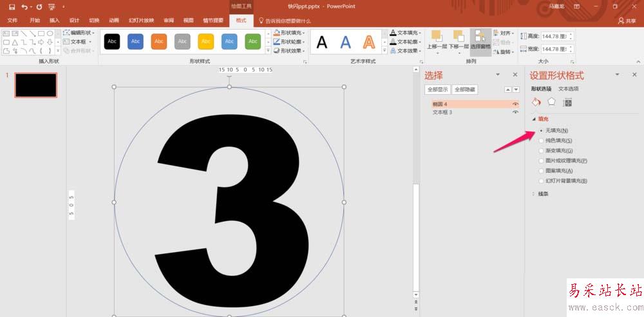This screenshot has height=317, width=644.
Task: Apply the orange Abc shape style
Action: [159, 41]
